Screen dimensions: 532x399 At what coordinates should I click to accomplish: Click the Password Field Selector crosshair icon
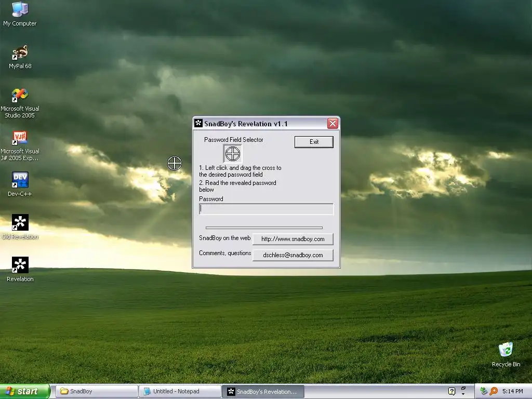point(233,154)
